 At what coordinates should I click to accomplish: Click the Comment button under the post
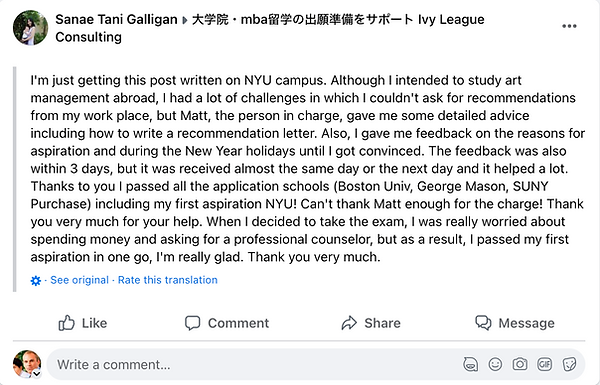tap(227, 323)
